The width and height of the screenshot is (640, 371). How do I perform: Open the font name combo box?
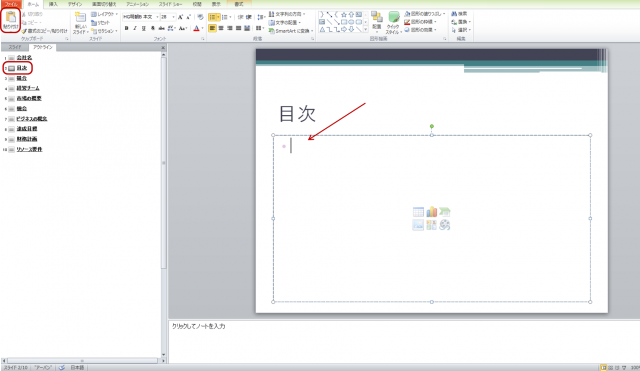(x=141, y=17)
